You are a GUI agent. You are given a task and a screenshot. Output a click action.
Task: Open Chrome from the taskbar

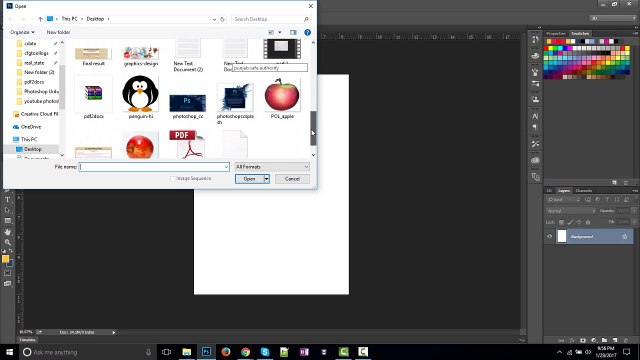[x=245, y=352]
